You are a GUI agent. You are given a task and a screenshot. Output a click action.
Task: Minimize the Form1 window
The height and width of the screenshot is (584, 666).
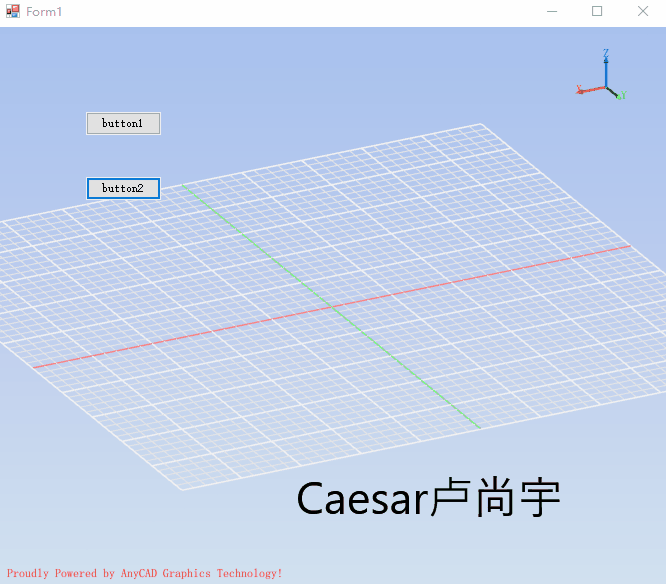click(552, 11)
